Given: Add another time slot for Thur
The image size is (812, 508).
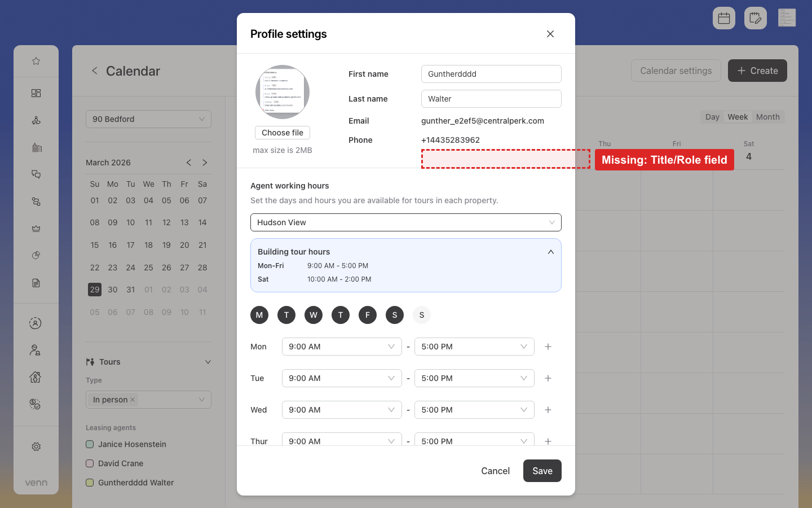Looking at the screenshot, I should 548,441.
